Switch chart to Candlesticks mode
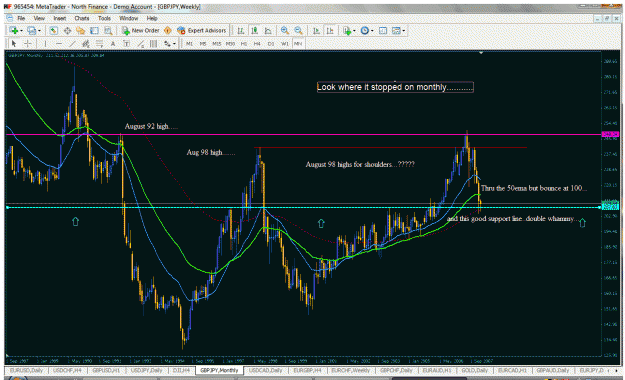 tap(254, 31)
